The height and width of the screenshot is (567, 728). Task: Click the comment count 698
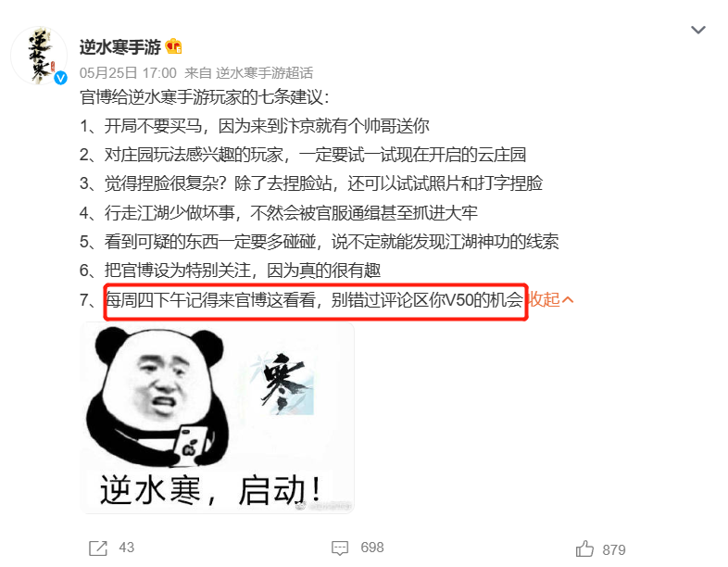pos(372,548)
